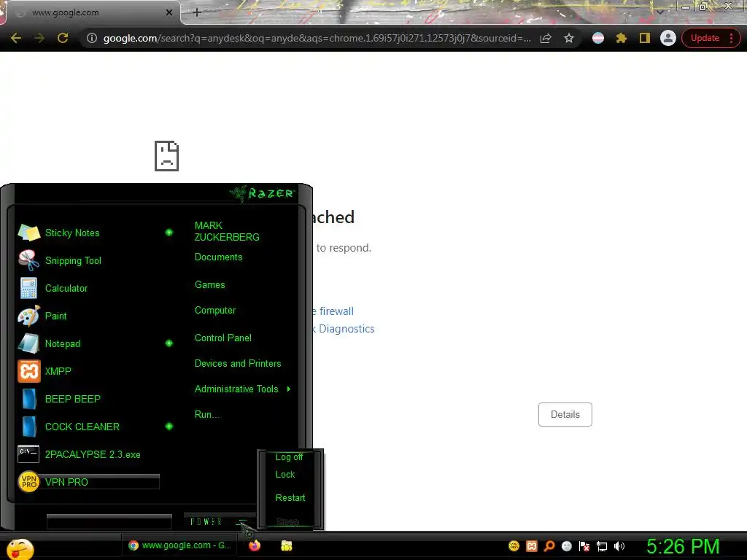
Task: Open Devices and Printers
Action: [x=238, y=364]
